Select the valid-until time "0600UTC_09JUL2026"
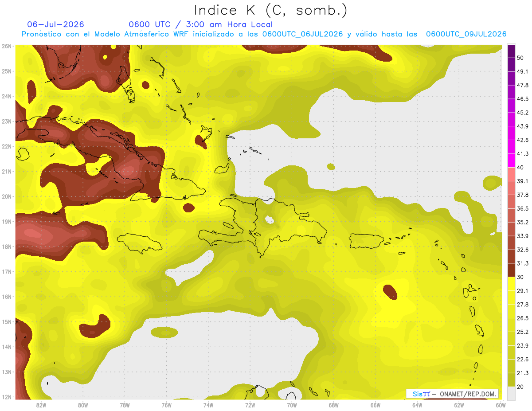 coord(466,34)
